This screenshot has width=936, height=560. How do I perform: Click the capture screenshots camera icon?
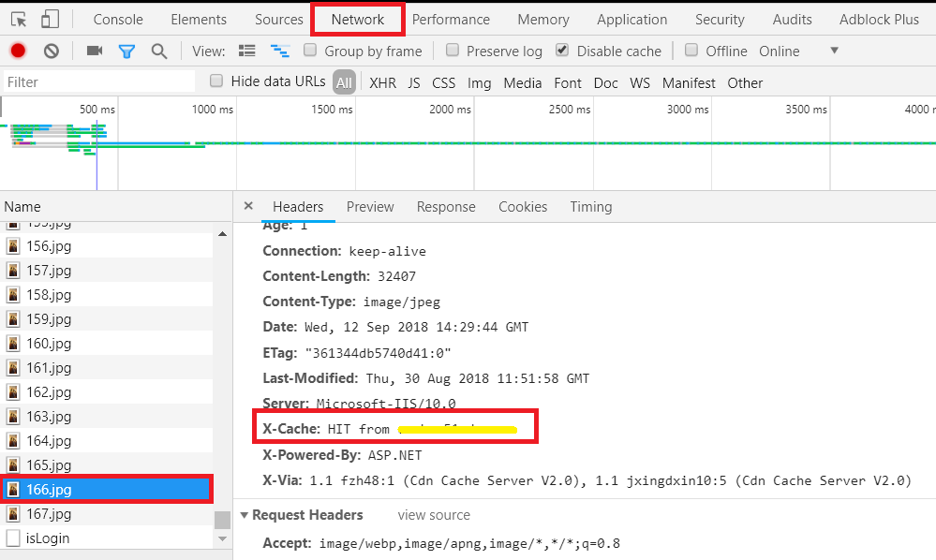point(94,52)
